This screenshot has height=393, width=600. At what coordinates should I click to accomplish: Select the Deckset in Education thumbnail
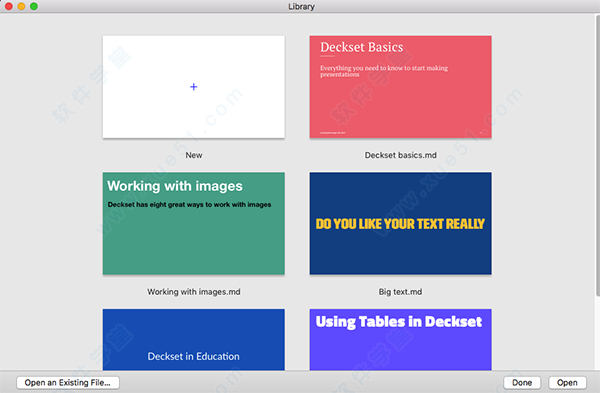tap(194, 339)
